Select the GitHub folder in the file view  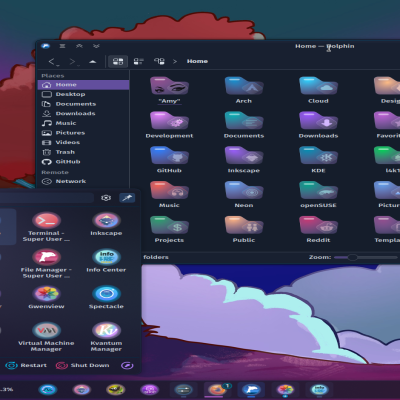pos(169,156)
